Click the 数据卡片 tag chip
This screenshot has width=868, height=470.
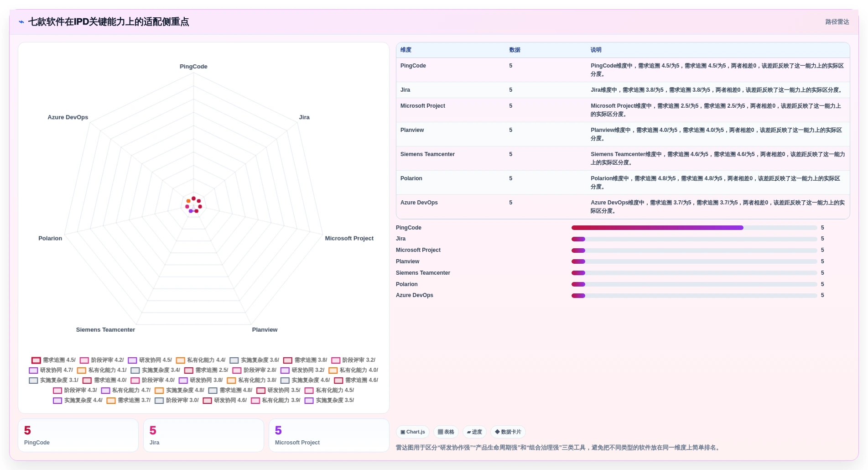point(508,432)
